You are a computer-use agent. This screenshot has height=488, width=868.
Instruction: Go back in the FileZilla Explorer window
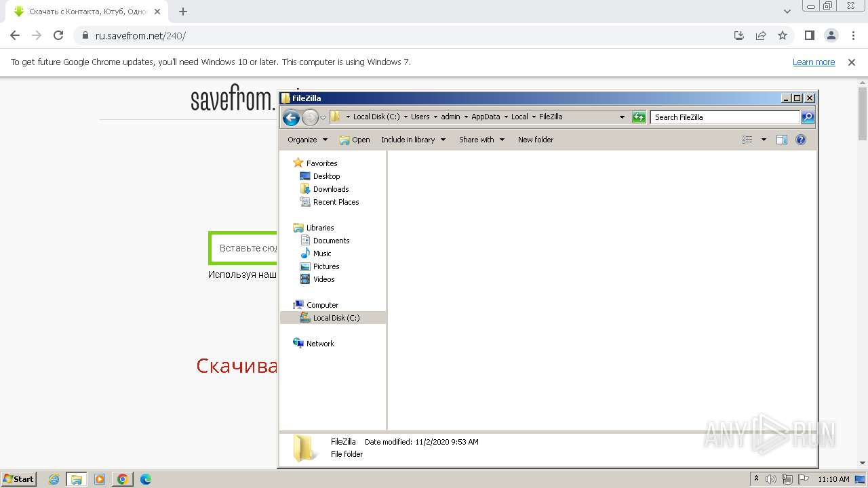pyautogui.click(x=291, y=117)
